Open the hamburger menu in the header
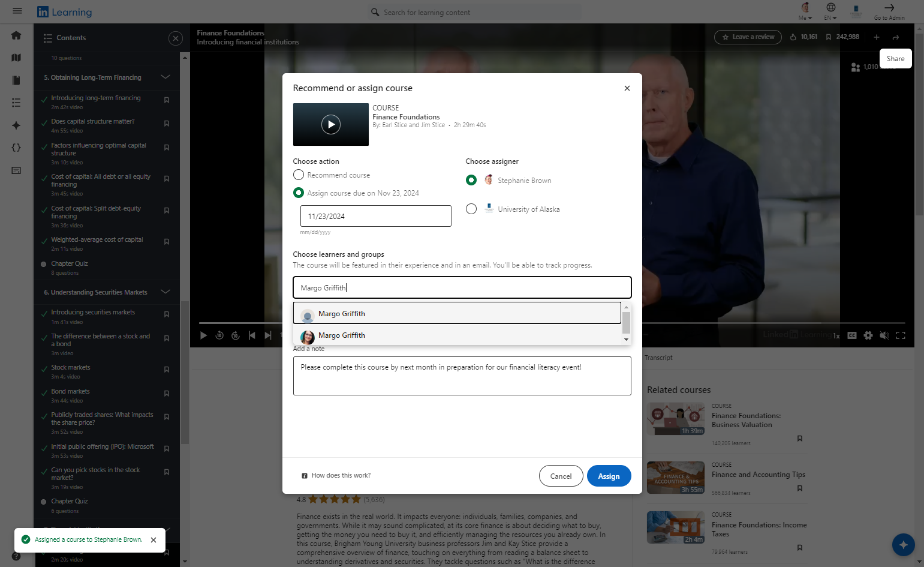This screenshot has height=567, width=924. coord(17,11)
